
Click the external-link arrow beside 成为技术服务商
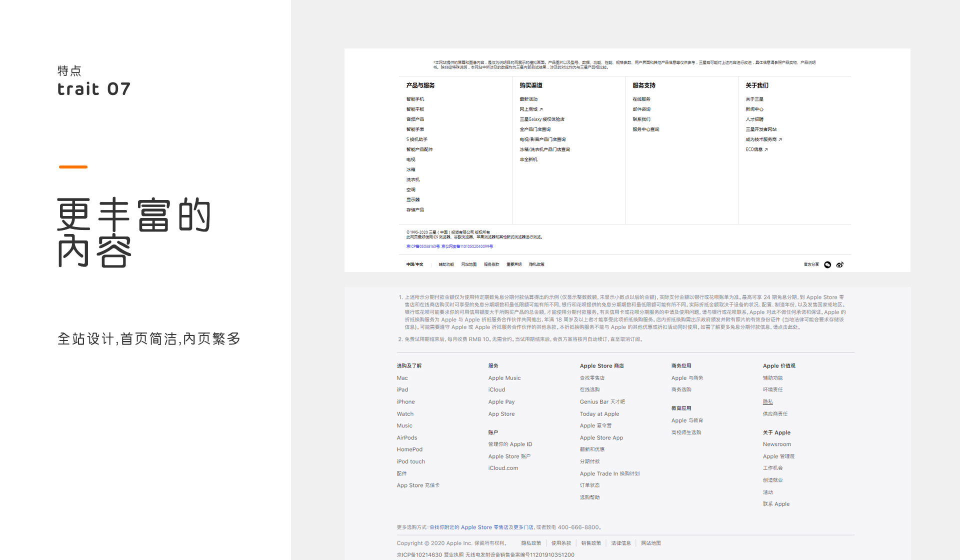point(780,139)
